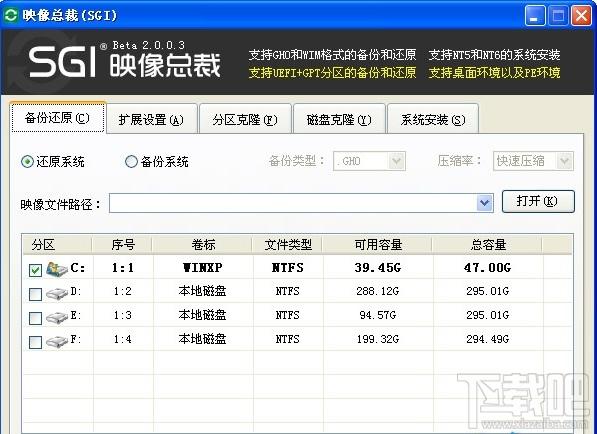Screen dimensions: 597x434
Task: Click the 1:2 sequence number cell
Action: tap(123, 291)
